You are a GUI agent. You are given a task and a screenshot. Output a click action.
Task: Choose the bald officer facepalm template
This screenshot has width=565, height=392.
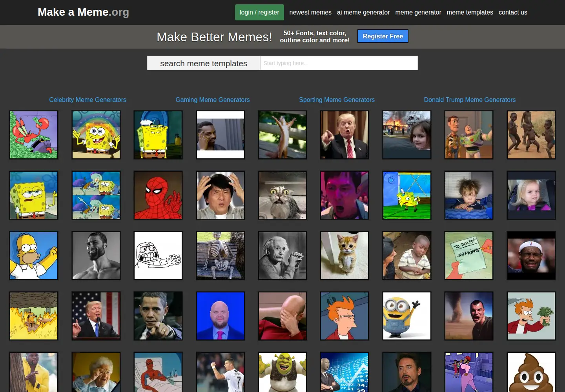click(x=282, y=316)
